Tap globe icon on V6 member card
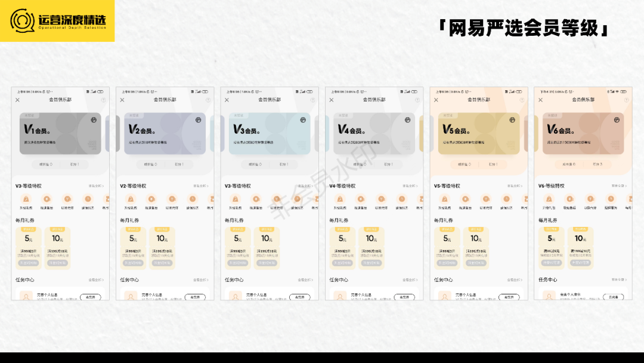644x363 pixels. point(617,119)
